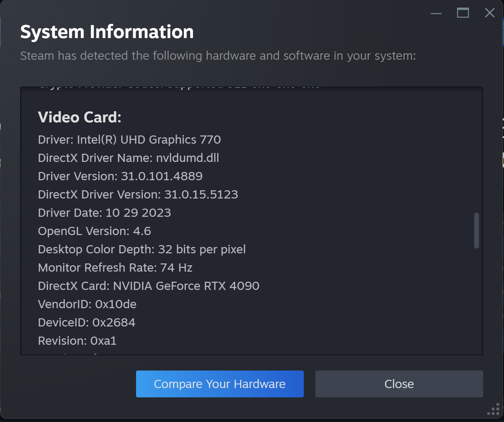
Task: Select the Revision 0xa1 line
Action: [x=77, y=341]
